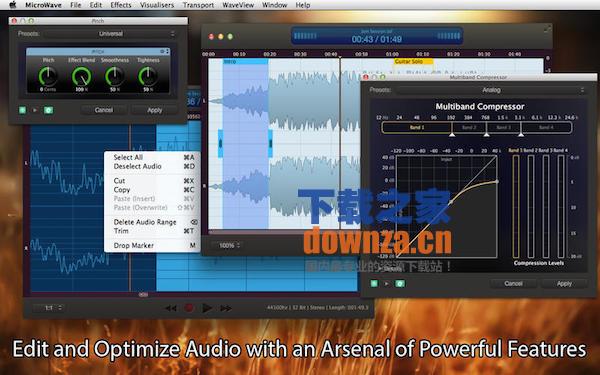Viewport: 600px width, 375px height.
Task: Open the 100% zoom level dropdown
Action: (229, 245)
